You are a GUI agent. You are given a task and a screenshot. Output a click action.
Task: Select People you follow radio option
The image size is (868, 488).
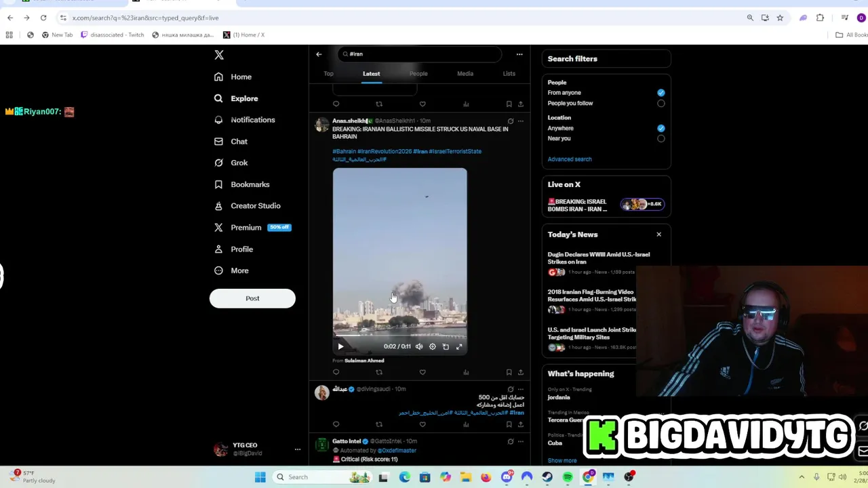tap(660, 104)
